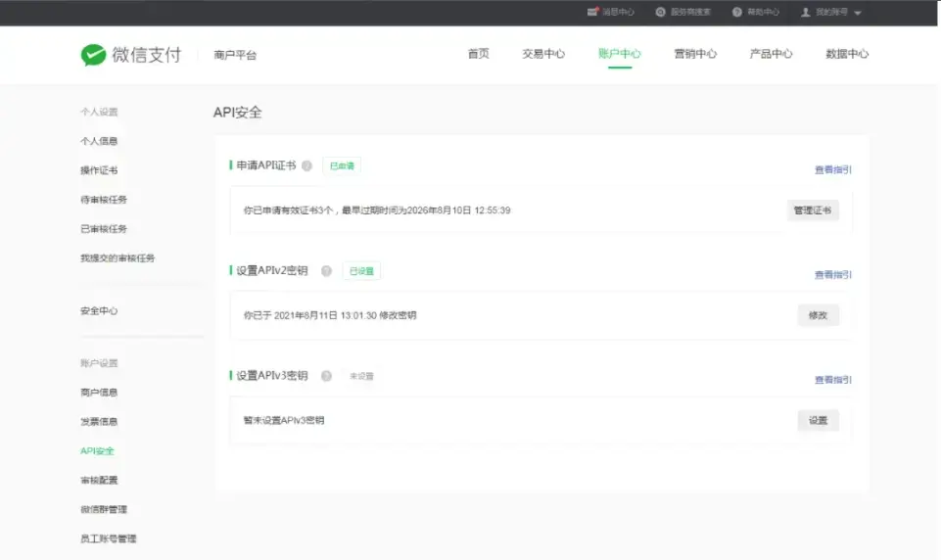Click the 管理证书 button
The height and width of the screenshot is (560, 941).
(813, 210)
